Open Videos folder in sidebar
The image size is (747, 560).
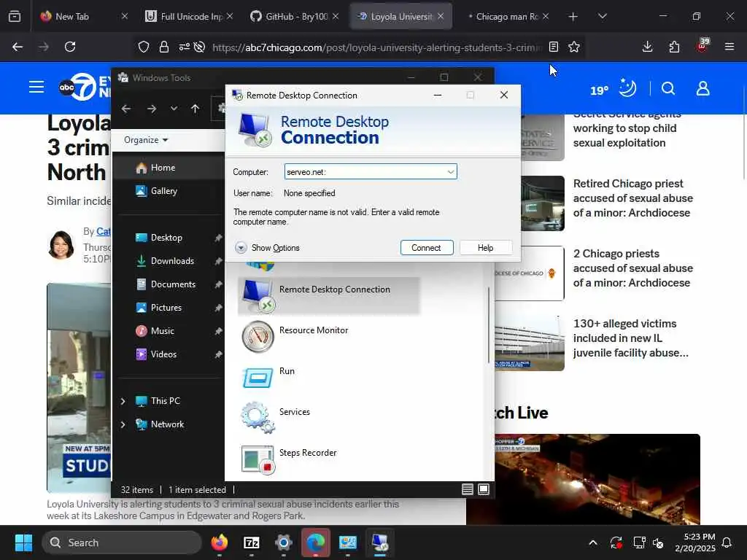coord(163,354)
